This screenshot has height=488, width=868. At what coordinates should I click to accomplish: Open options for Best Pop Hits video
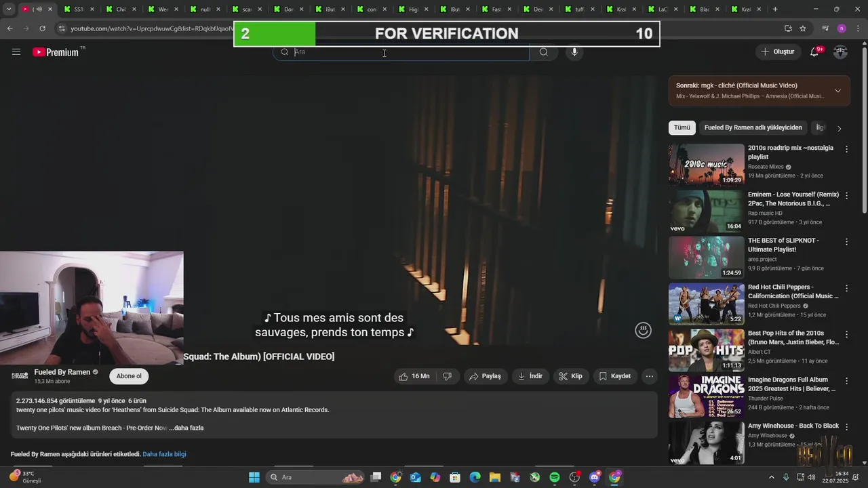[846, 334]
